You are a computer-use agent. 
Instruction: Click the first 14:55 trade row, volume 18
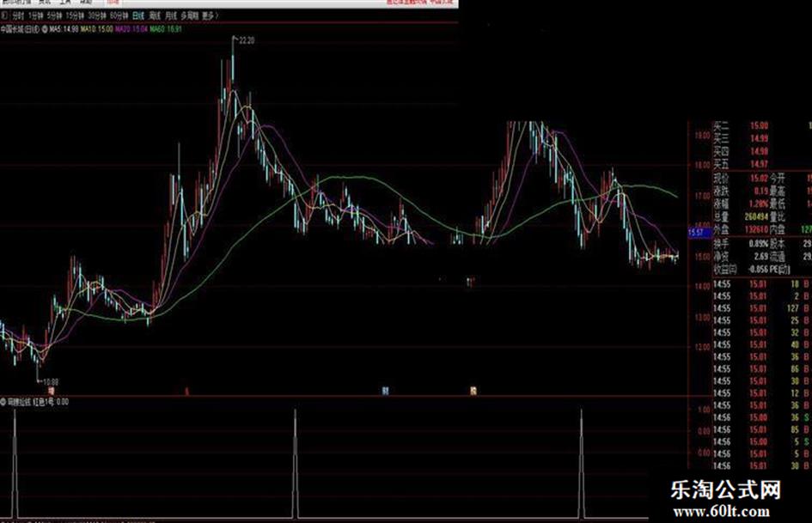[762, 284]
